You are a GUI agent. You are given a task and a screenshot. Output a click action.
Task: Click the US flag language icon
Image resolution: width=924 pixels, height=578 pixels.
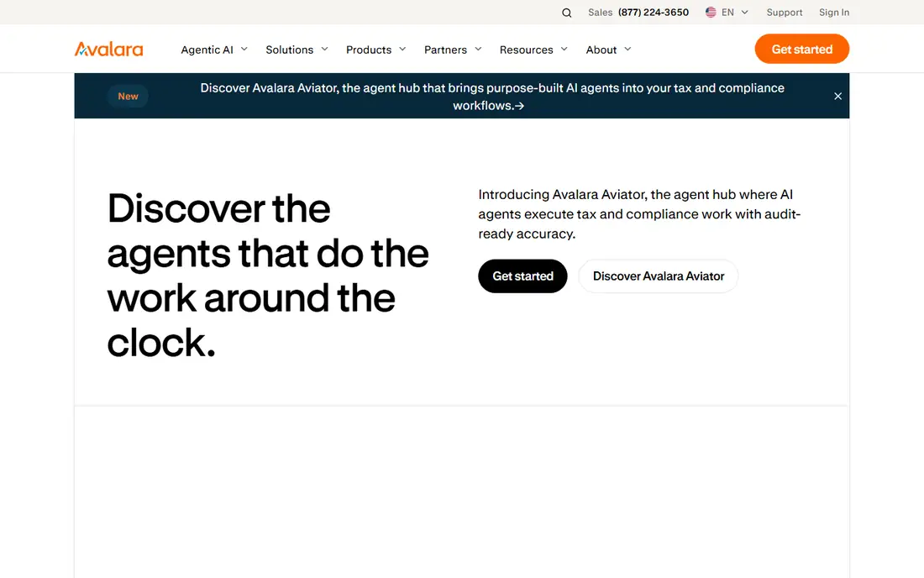pyautogui.click(x=711, y=13)
